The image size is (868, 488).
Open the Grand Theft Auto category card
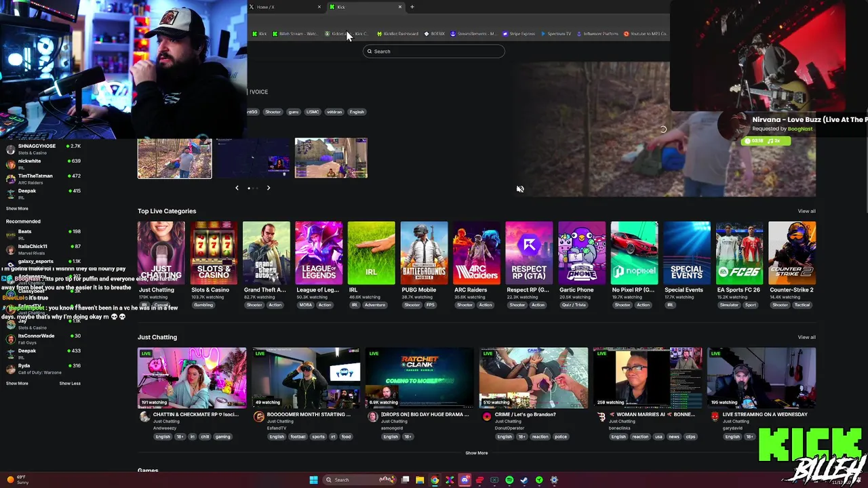[267, 253]
